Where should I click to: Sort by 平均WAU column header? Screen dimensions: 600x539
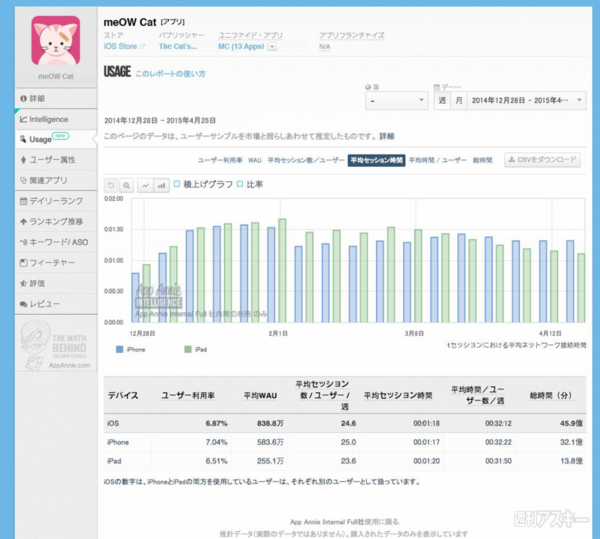click(260, 395)
